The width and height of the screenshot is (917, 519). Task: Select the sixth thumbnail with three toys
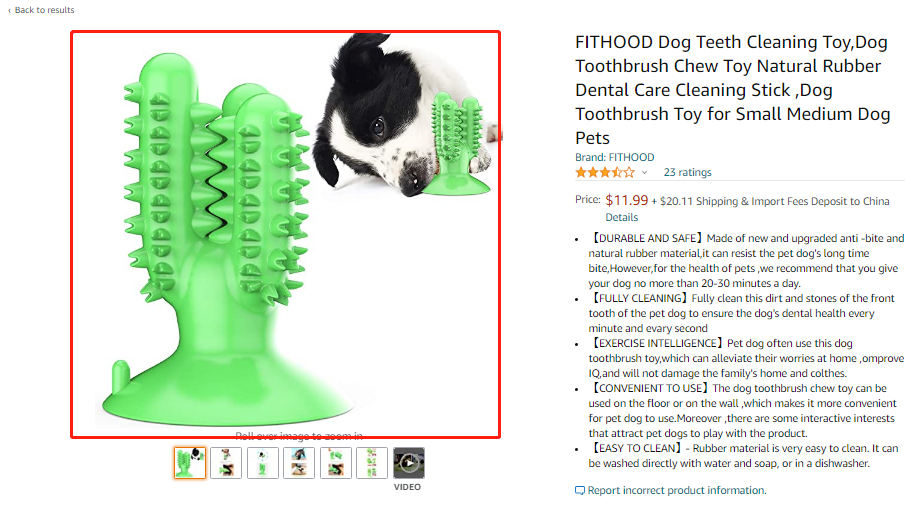click(x=372, y=463)
